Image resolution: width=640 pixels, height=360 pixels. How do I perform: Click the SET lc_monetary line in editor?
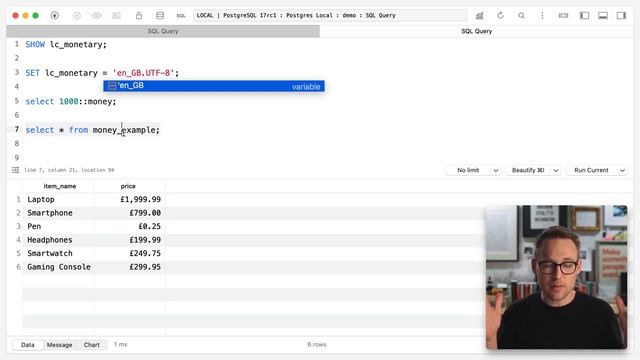[102, 73]
